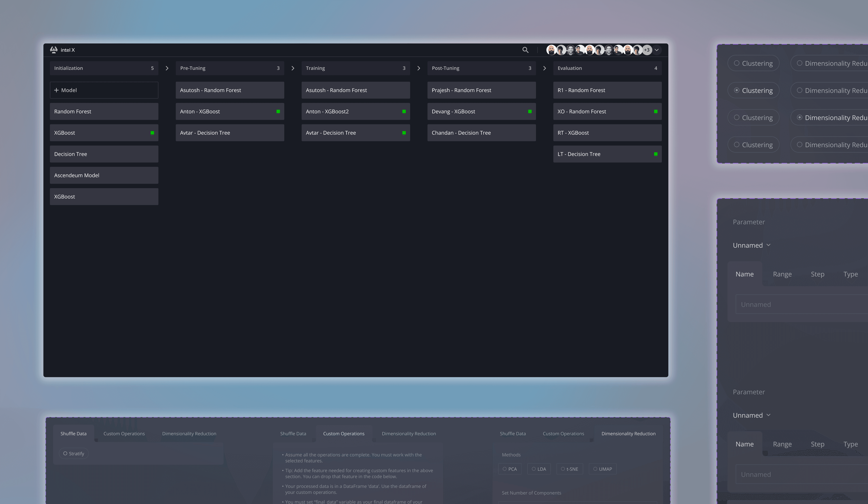Open the lower Unnamed parameter dropdown
The height and width of the screenshot is (504, 868).
click(x=751, y=415)
